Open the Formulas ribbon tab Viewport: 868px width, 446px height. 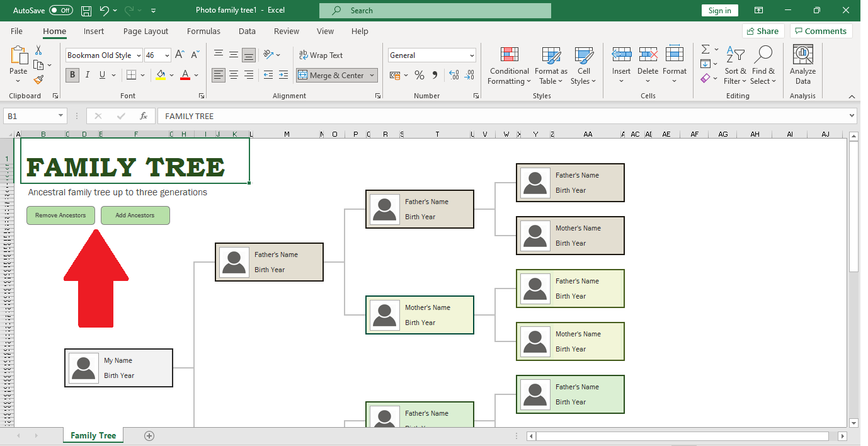pyautogui.click(x=203, y=31)
